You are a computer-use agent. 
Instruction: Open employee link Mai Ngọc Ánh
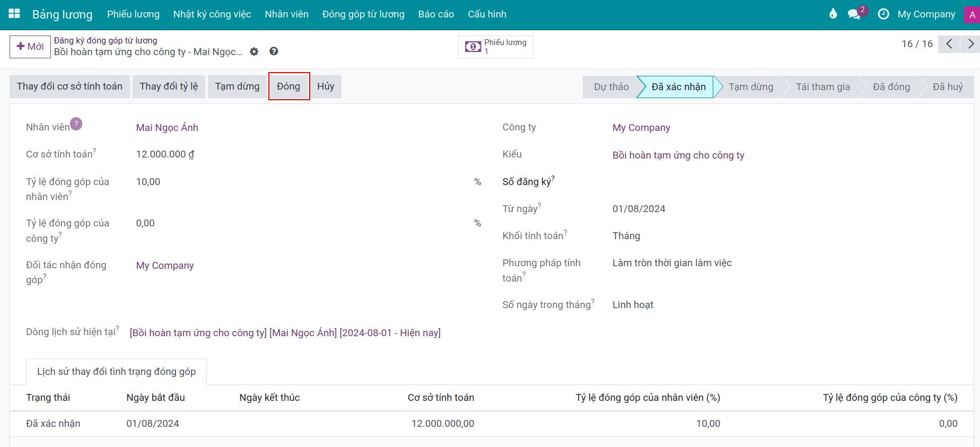click(x=167, y=128)
